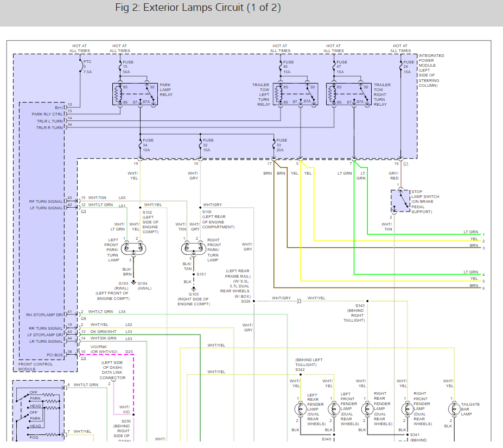This screenshot has height=448, width=503.
Task: Click the Trailer Tow Right Turn Relay symbol
Action: [349, 94]
